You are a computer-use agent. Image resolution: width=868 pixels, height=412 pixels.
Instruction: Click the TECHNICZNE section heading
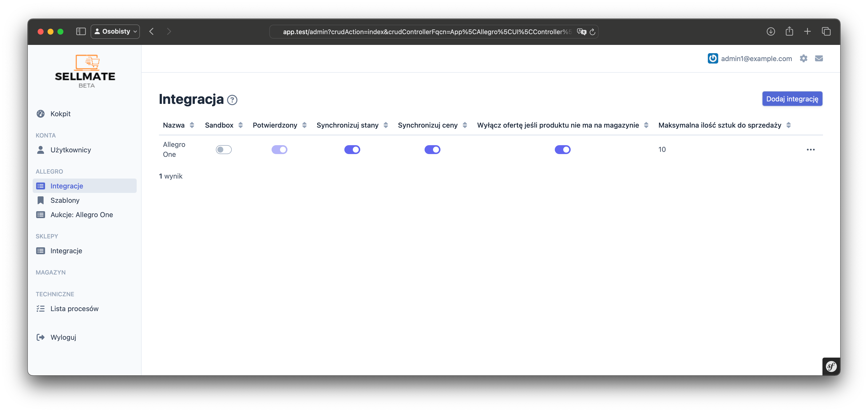(x=55, y=294)
